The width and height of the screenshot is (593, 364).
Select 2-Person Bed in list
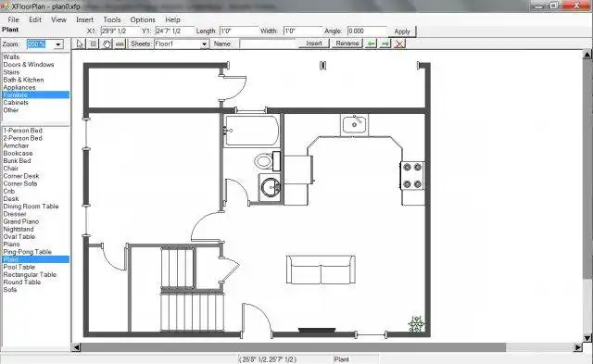point(22,138)
